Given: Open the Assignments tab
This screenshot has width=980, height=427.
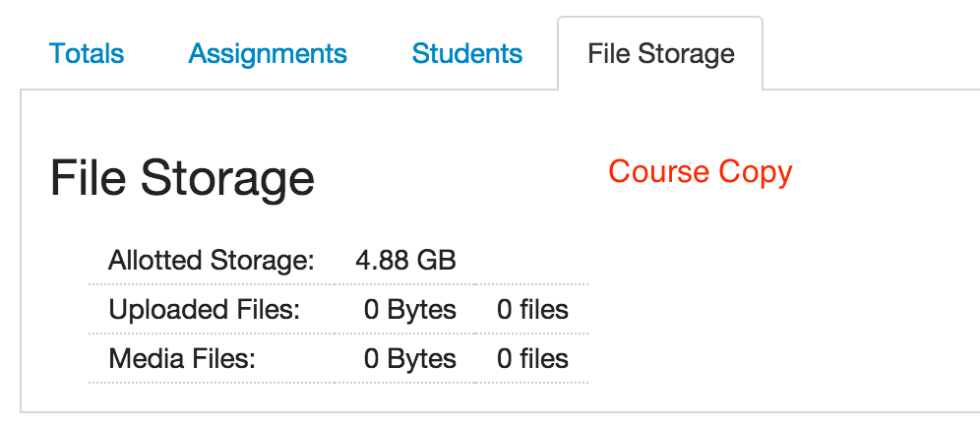Looking at the screenshot, I should (x=268, y=53).
